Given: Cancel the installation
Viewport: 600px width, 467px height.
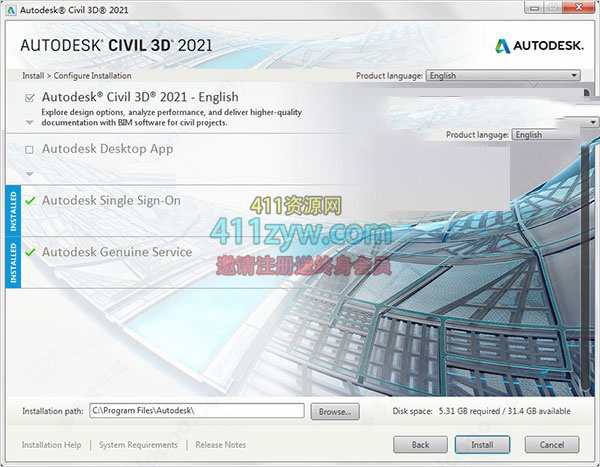Looking at the screenshot, I should [551, 444].
